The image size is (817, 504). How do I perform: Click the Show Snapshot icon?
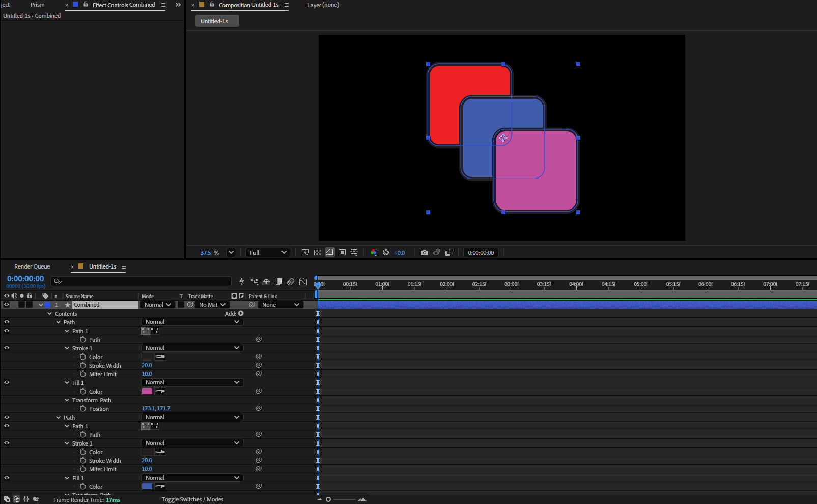437,253
